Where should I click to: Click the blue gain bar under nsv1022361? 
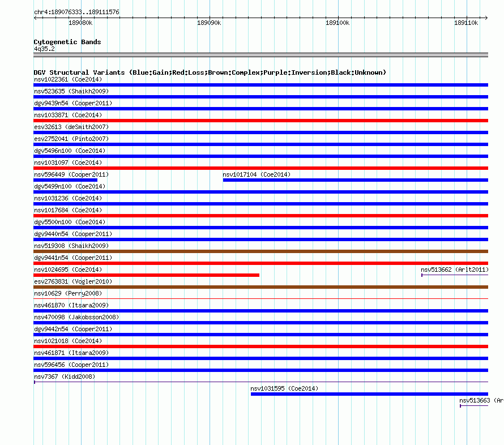pyautogui.click(x=260, y=85)
